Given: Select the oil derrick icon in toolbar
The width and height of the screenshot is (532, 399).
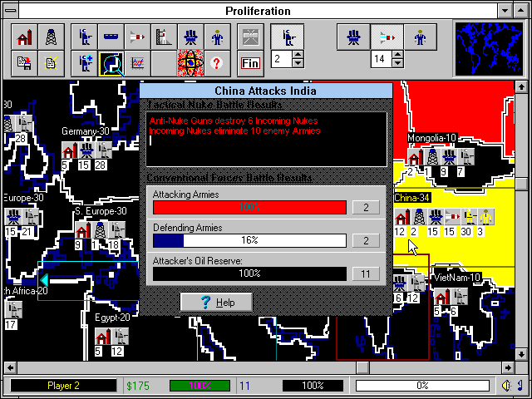Looking at the screenshot, I should 51,37.
